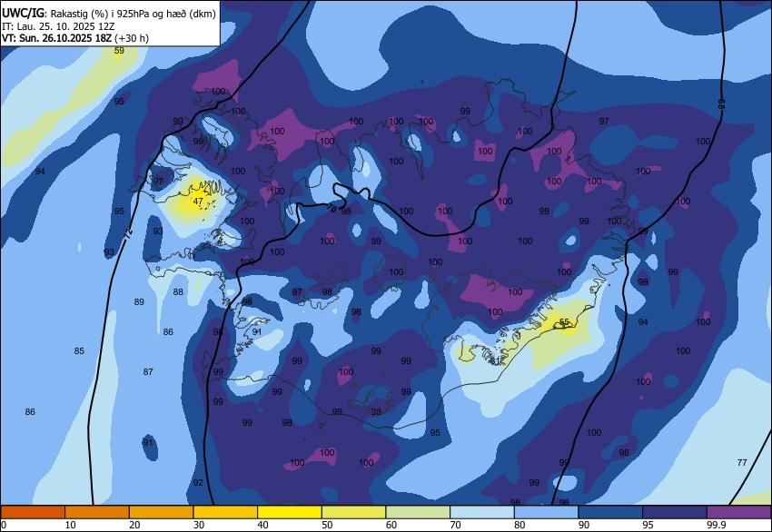This screenshot has width=772, height=532.
Task: Click the '89' humidity value
Action: pyautogui.click(x=139, y=301)
